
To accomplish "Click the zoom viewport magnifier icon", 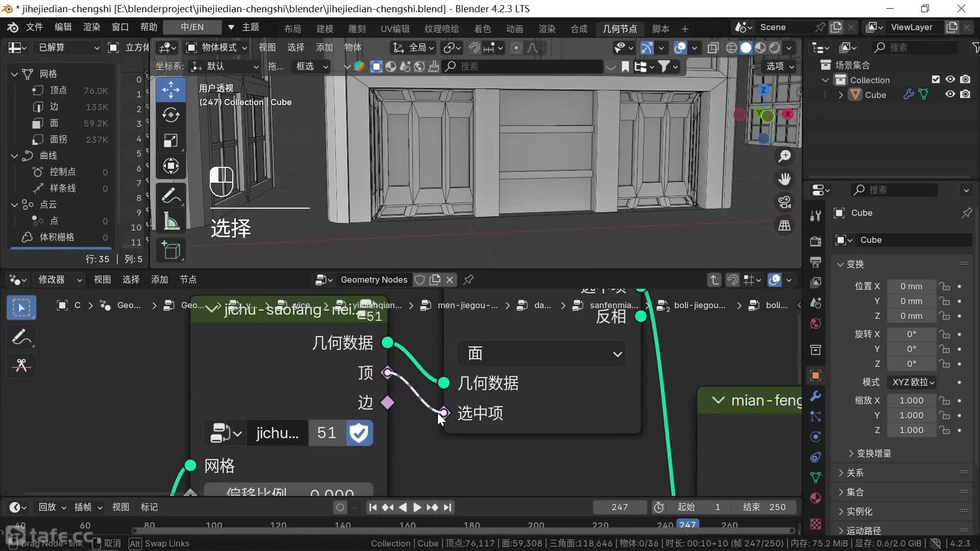I will 785,156.
